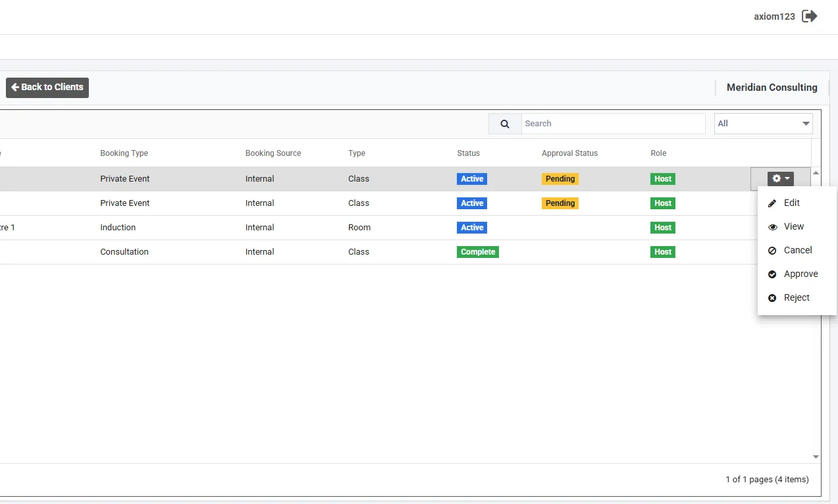Click Class type in Consultation row
The height and width of the screenshot is (504, 838).
[x=359, y=252]
